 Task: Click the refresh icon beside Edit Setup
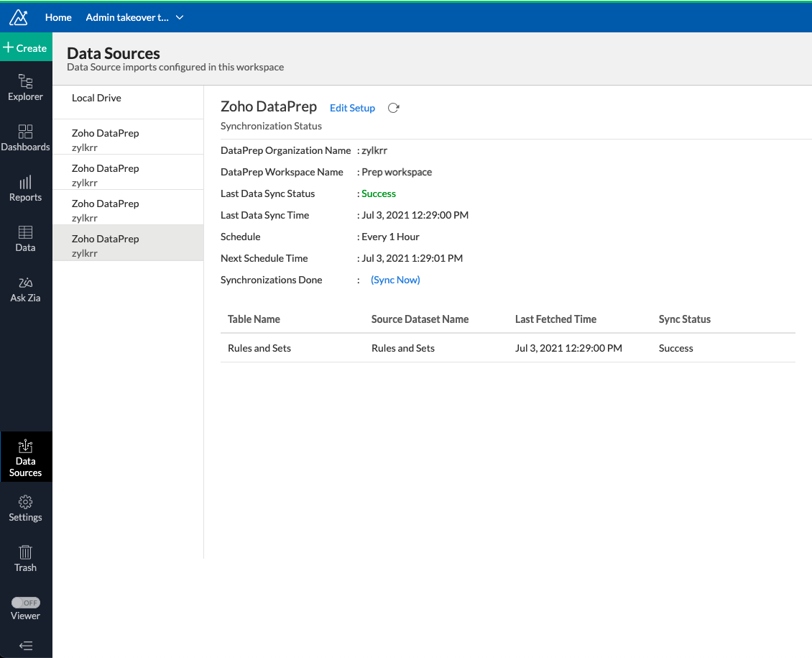393,108
